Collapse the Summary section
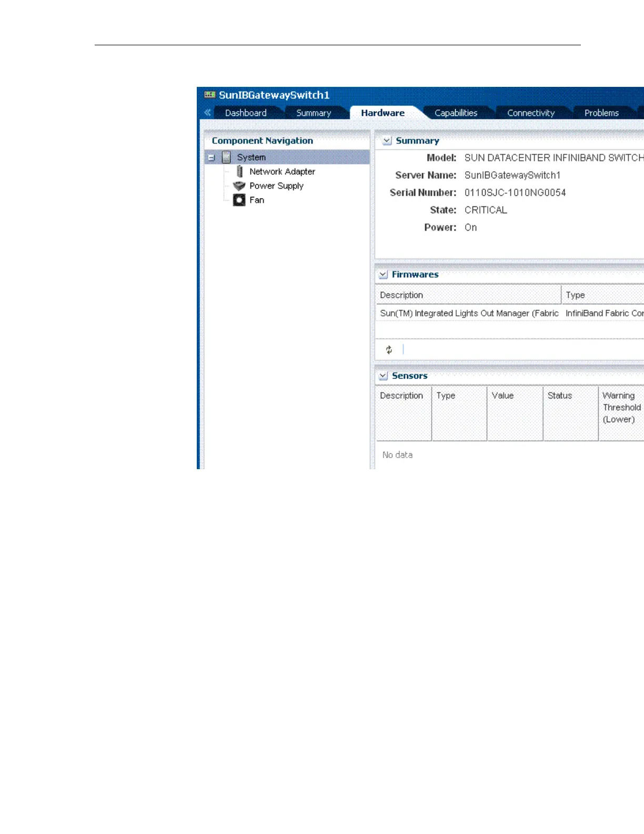Screen dimensions: 644x834 click(x=387, y=141)
